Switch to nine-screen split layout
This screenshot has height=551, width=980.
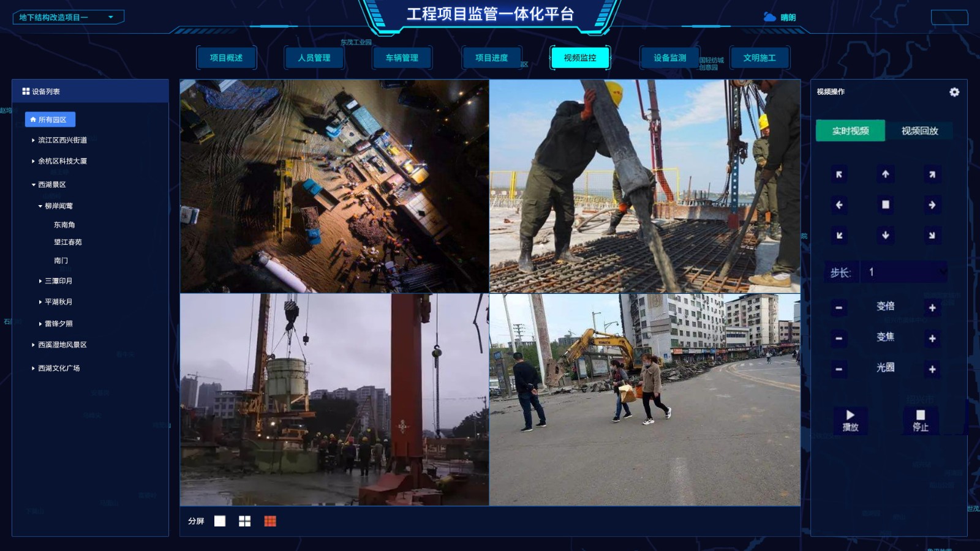pos(270,521)
